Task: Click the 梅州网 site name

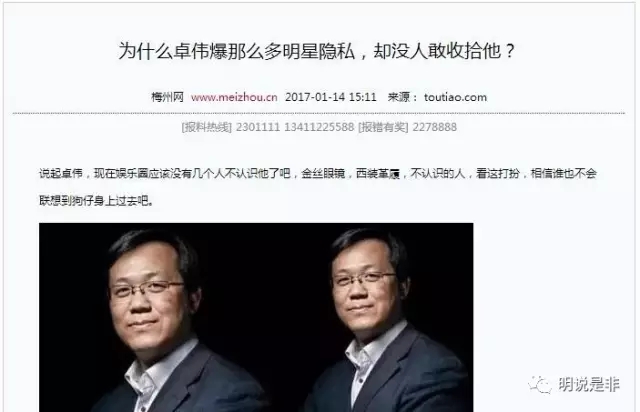Action: click(x=167, y=98)
